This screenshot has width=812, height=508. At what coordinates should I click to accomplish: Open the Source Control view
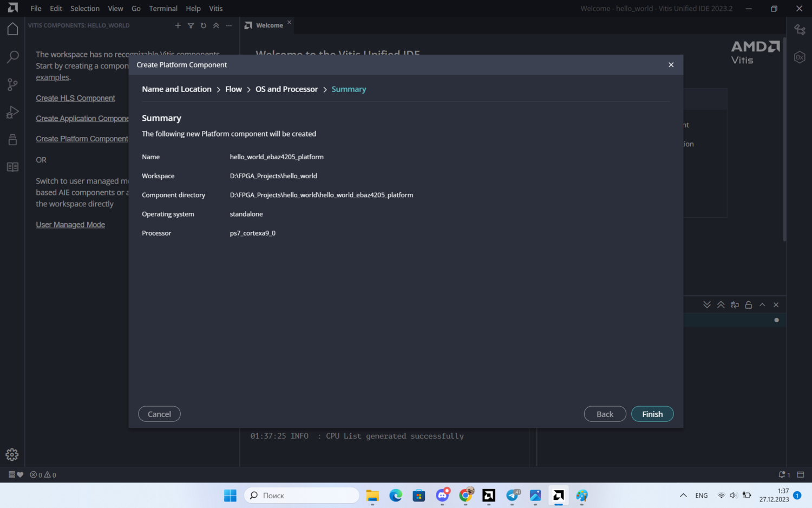[12, 84]
